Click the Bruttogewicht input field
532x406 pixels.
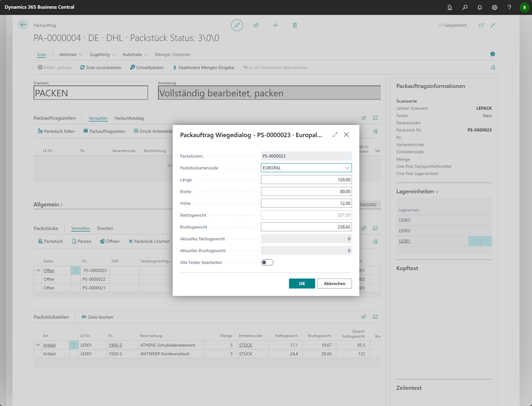tap(306, 227)
